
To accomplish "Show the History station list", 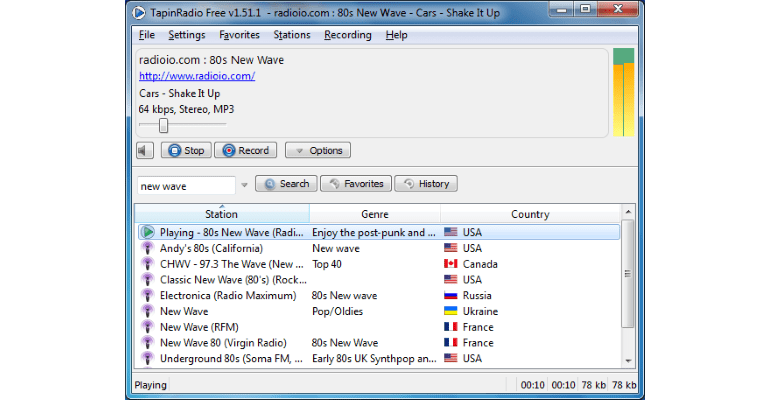I will pyautogui.click(x=425, y=184).
